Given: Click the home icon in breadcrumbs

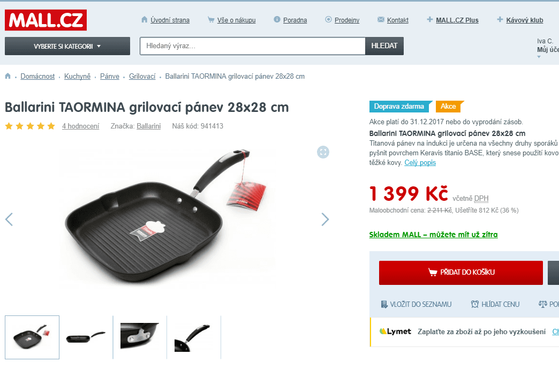Looking at the screenshot, I should [8, 76].
